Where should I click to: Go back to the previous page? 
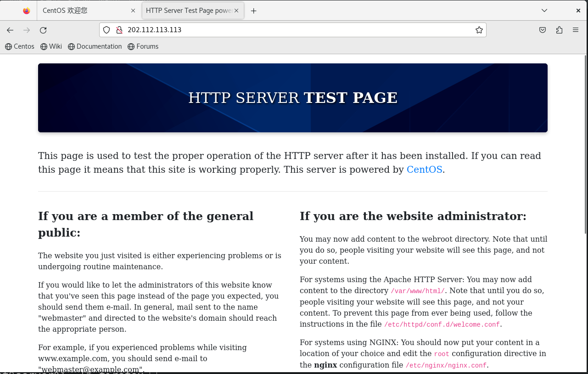pyautogui.click(x=10, y=30)
